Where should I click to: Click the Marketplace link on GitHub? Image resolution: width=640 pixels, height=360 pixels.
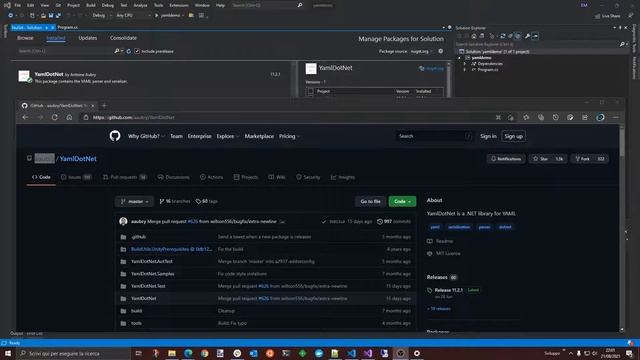(x=259, y=136)
